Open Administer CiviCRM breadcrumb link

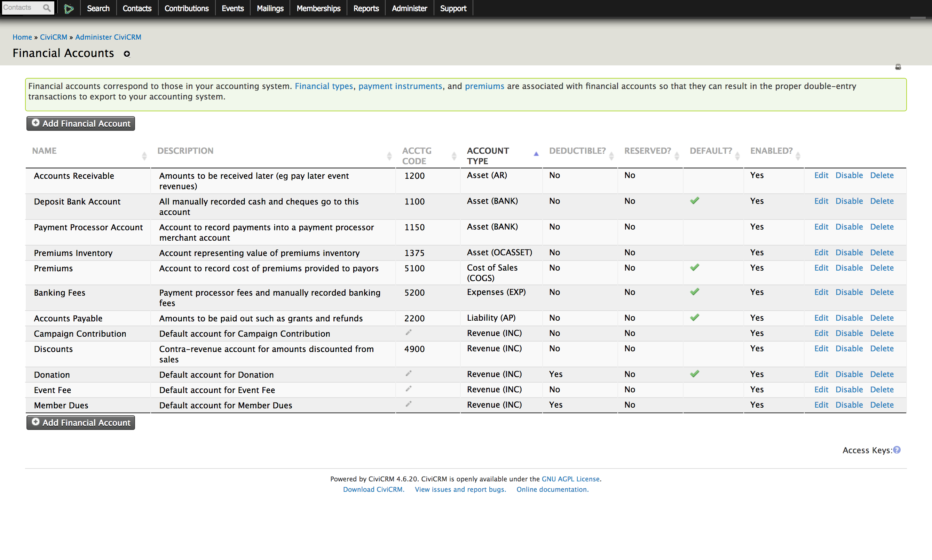[108, 37]
